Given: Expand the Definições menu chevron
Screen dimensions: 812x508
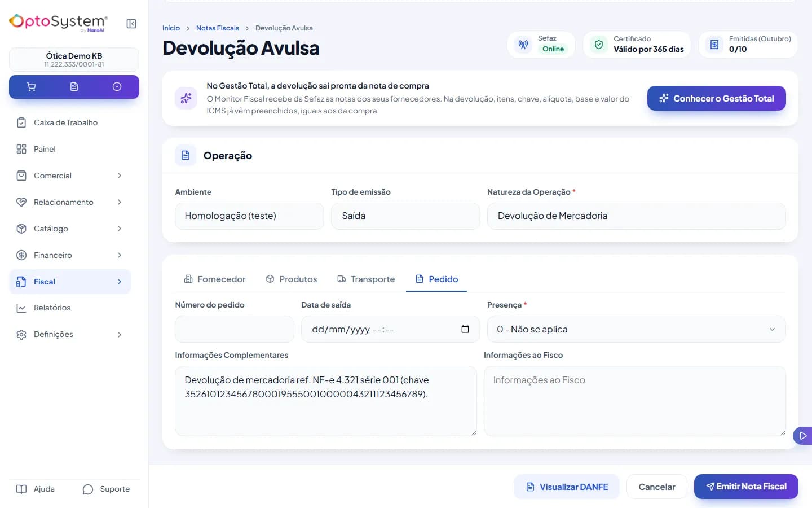Looking at the screenshot, I should pyautogui.click(x=120, y=335).
